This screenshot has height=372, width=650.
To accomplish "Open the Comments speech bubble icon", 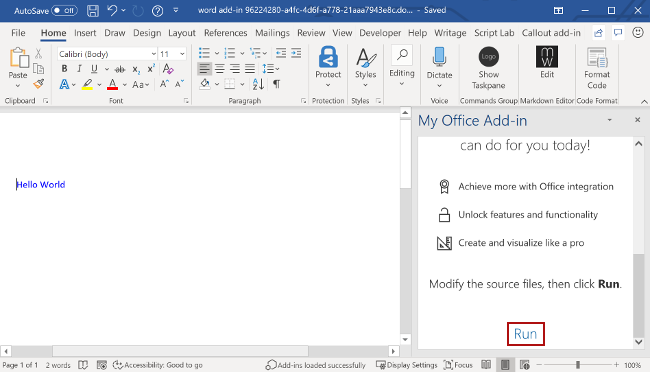I will click(x=618, y=32).
